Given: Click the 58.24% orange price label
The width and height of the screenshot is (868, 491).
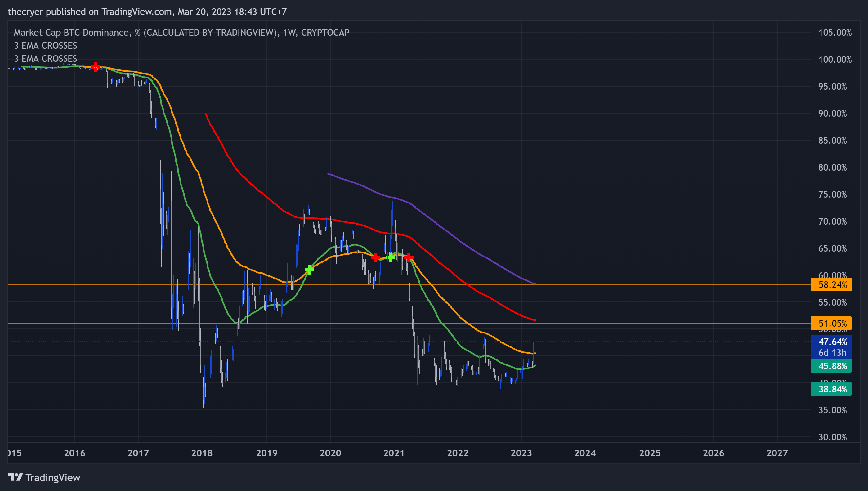Looking at the screenshot, I should (x=831, y=285).
